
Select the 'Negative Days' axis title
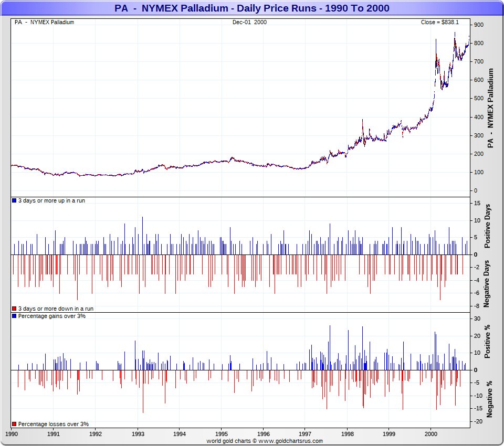[x=488, y=283]
